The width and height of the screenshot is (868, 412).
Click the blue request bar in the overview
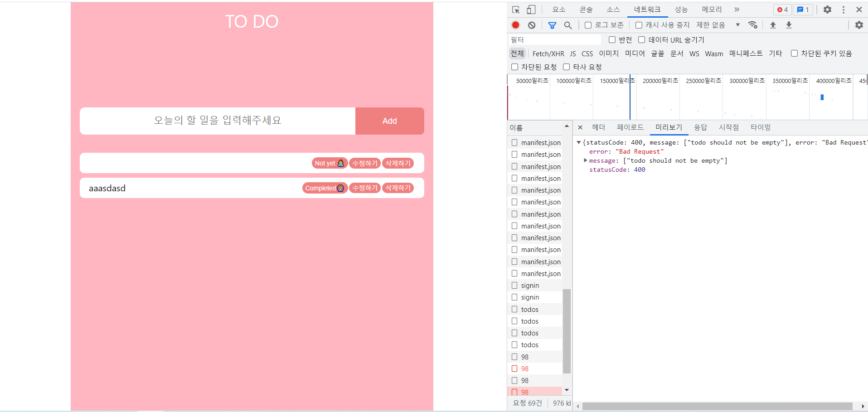tap(822, 97)
